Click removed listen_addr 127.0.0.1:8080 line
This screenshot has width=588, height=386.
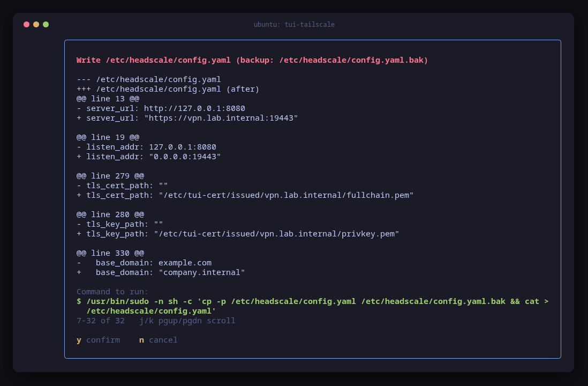[146, 147]
